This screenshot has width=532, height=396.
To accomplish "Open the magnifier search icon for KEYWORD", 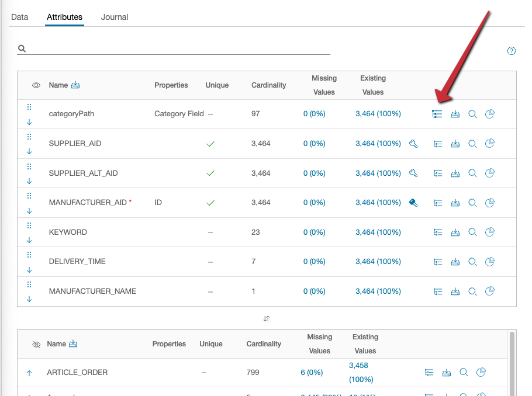I will tap(472, 232).
